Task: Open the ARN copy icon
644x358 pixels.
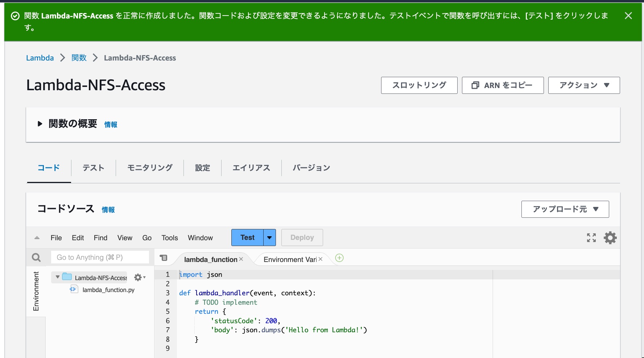Action: pos(475,85)
